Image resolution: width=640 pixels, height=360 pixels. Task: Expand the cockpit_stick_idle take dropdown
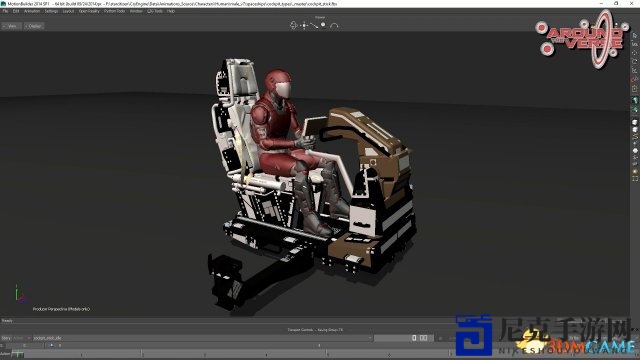(203, 338)
